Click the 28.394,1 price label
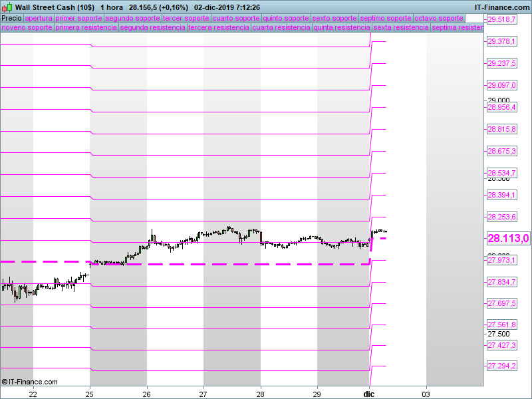The image size is (532, 399). click(x=501, y=195)
